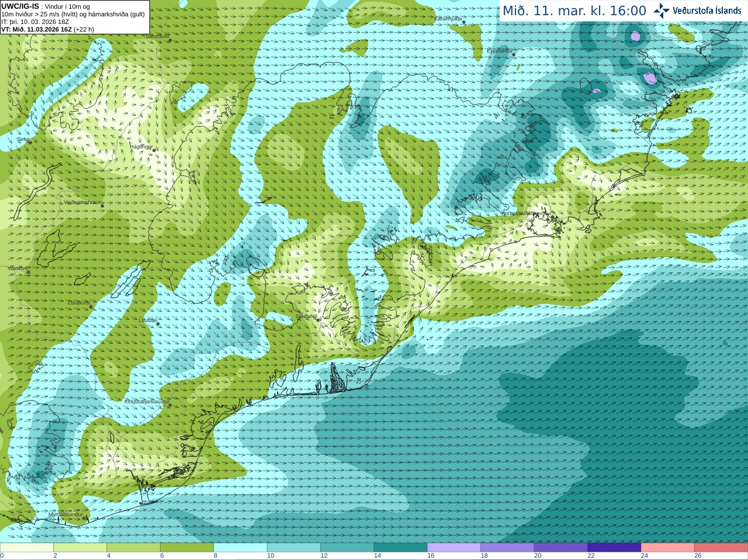Pick the 6–8 m/s olive green legend swatch
Image resolution: width=748 pixels, height=560 pixels.
(187, 547)
